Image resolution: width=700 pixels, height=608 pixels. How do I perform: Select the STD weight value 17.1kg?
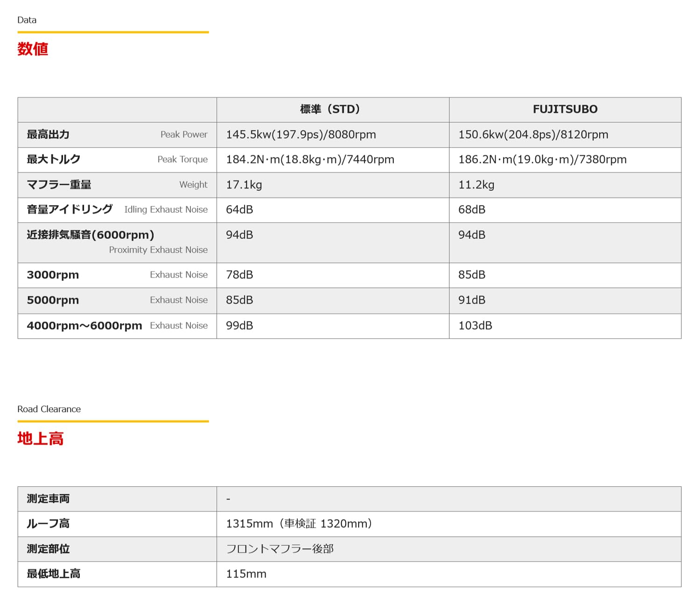(244, 185)
